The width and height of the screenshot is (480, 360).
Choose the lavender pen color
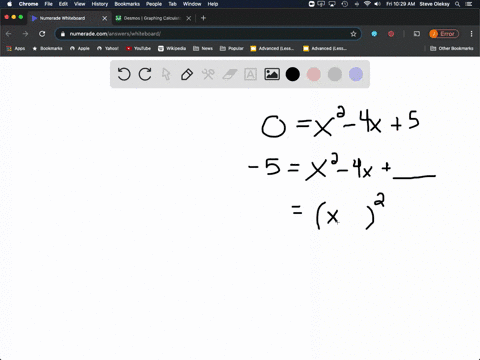(356, 74)
